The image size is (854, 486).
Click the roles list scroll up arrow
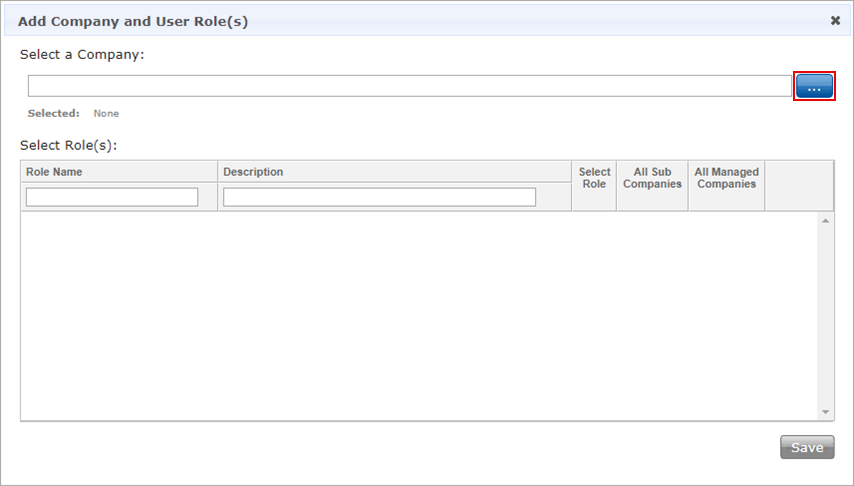pyautogui.click(x=826, y=221)
